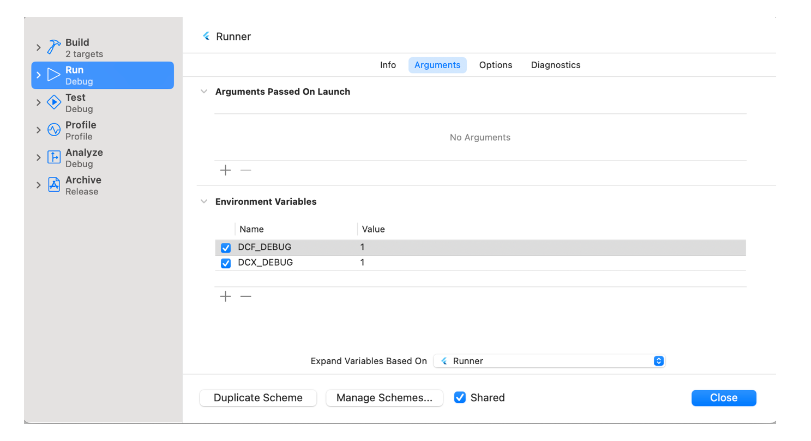This screenshot has height=441, width=811.
Task: Open the Diagnostics tab
Action: [555, 65]
